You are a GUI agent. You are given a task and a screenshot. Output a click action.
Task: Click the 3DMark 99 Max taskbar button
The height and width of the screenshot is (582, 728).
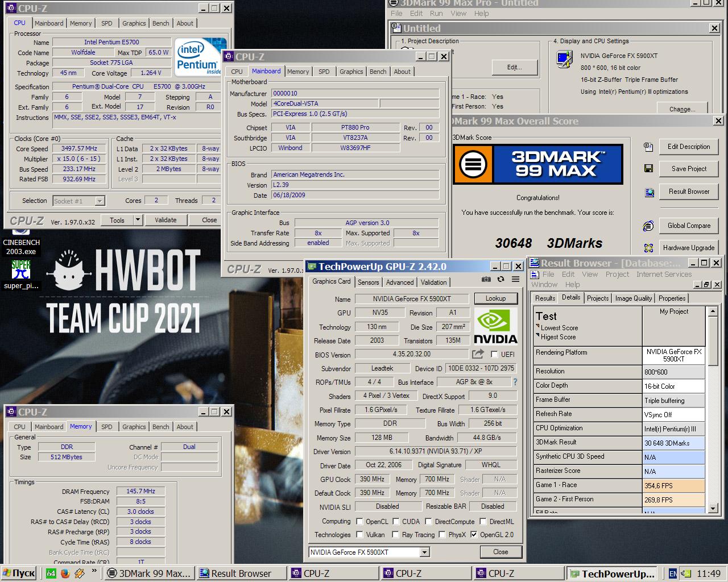point(149,573)
